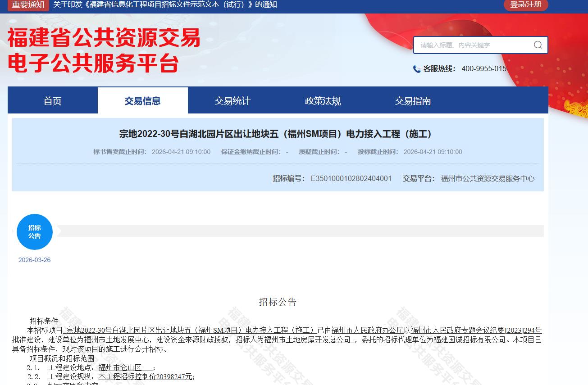Image resolution: width=588 pixels, height=385 pixels.
Task: Switch to the 交易统计 tab
Action: coord(232,101)
